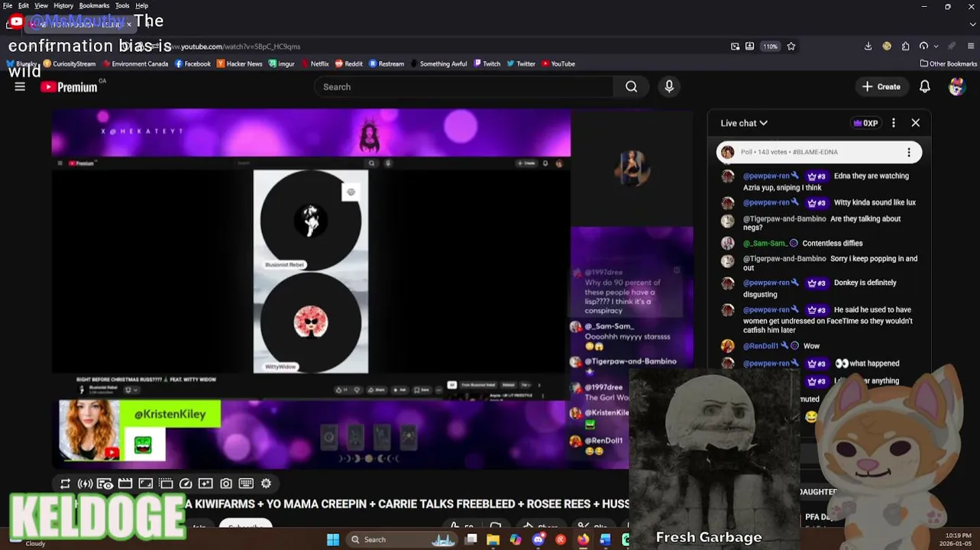980x550 pixels.
Task: Open the Tools menu
Action: point(122,5)
